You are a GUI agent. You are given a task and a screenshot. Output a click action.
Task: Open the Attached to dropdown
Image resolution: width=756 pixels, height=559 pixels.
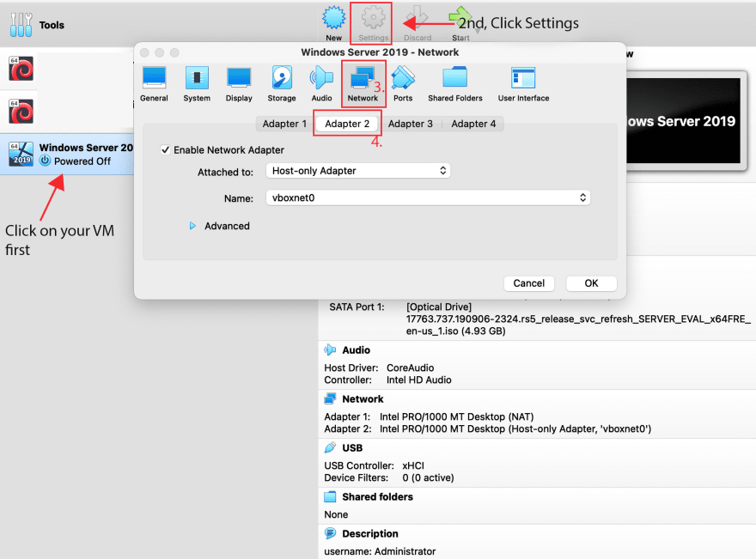pos(358,171)
